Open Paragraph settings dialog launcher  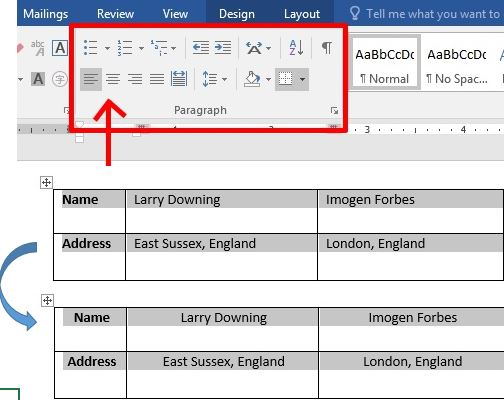click(x=334, y=110)
